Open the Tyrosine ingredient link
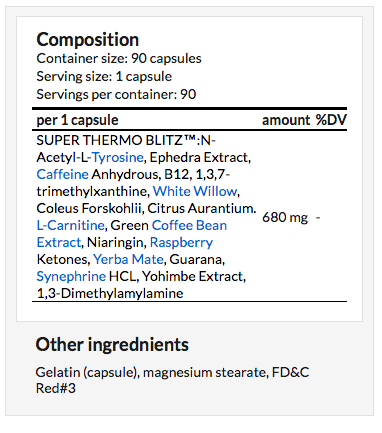Viewport: 382px width, 433px height. tap(117, 158)
